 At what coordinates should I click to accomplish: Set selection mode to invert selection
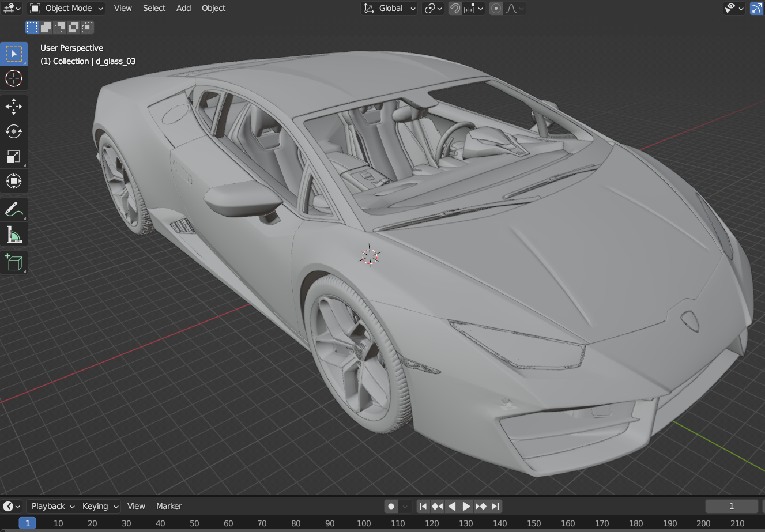(74, 27)
